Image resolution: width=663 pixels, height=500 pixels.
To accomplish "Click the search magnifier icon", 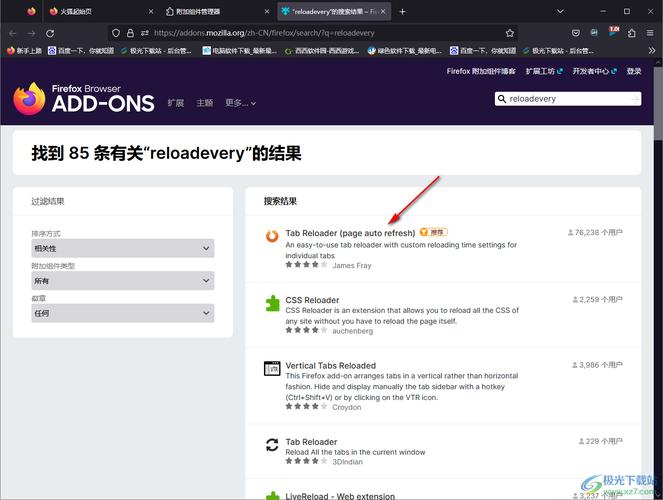I will (x=501, y=99).
